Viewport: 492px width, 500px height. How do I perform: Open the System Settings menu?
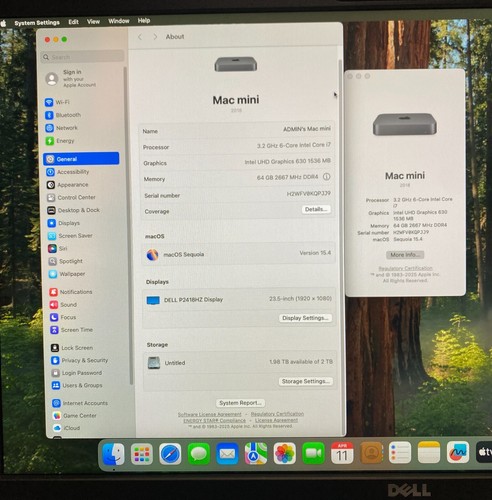pyautogui.click(x=37, y=23)
